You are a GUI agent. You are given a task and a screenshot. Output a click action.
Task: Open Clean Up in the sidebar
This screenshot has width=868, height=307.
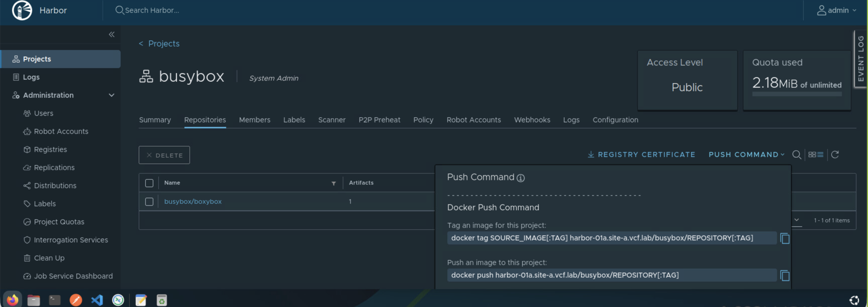coord(49,258)
